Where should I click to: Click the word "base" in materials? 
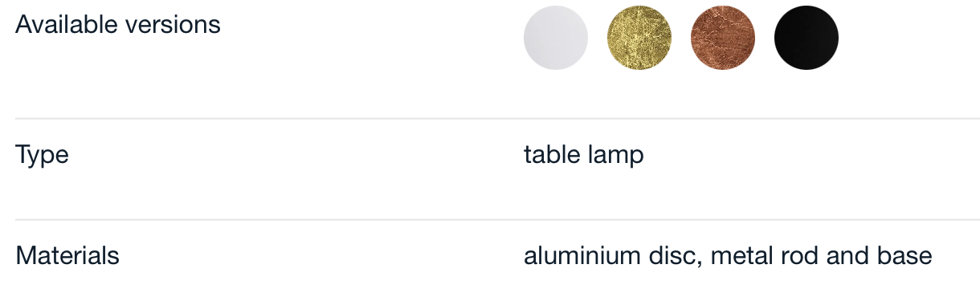point(904,256)
